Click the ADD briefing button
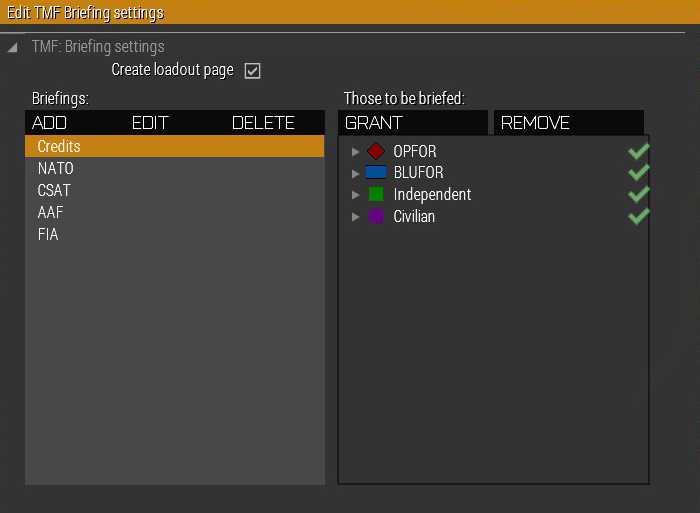This screenshot has width=700, height=513. [49, 123]
